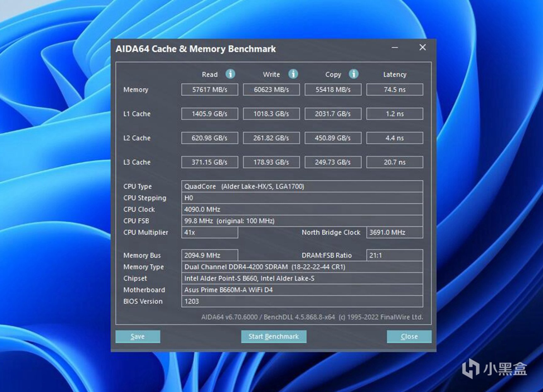Click the Read column header label

[x=210, y=75]
